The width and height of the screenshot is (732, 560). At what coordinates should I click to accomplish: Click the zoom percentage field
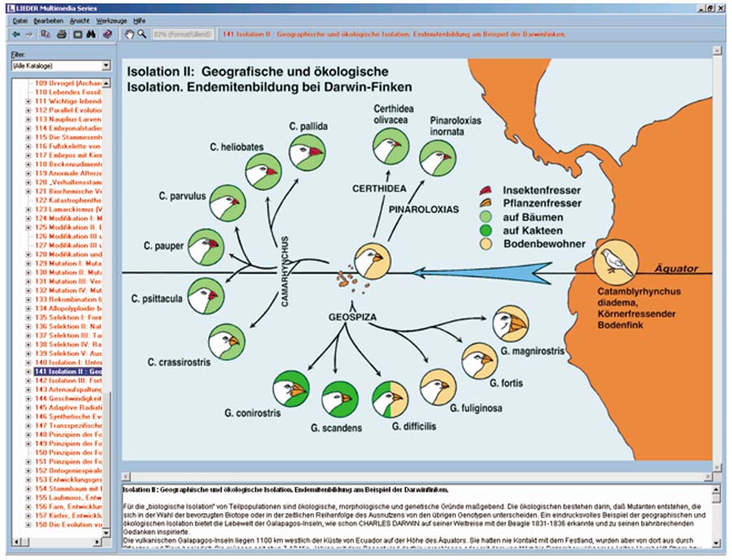(183, 35)
